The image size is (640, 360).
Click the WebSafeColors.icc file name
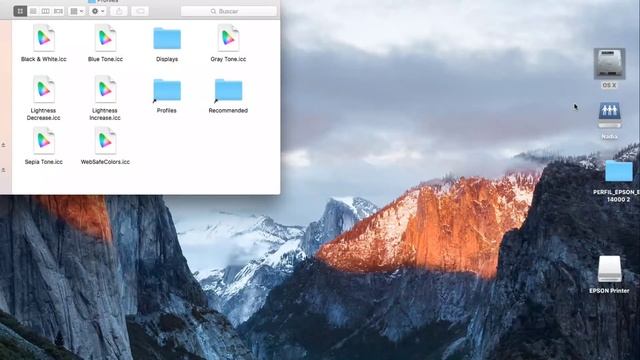[x=105, y=162]
